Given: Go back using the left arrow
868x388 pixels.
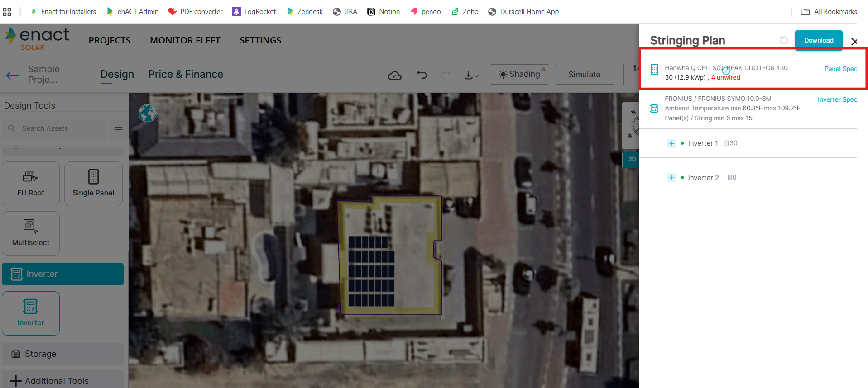Looking at the screenshot, I should 13,75.
